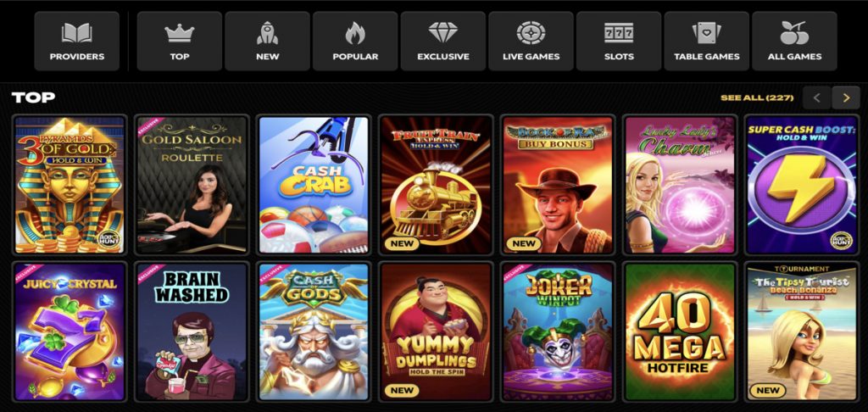Select the Slots 777 category
868x412 pixels.
point(619,41)
